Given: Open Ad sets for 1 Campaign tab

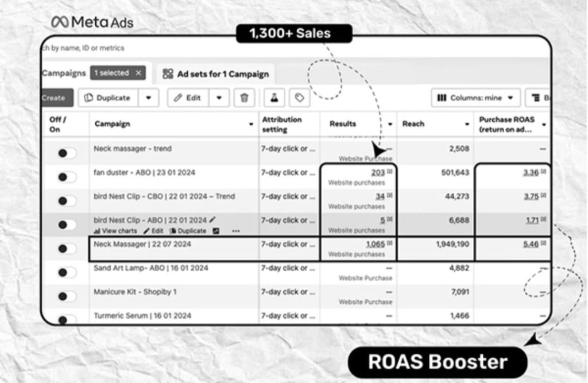Looking at the screenshot, I should click(x=216, y=74).
